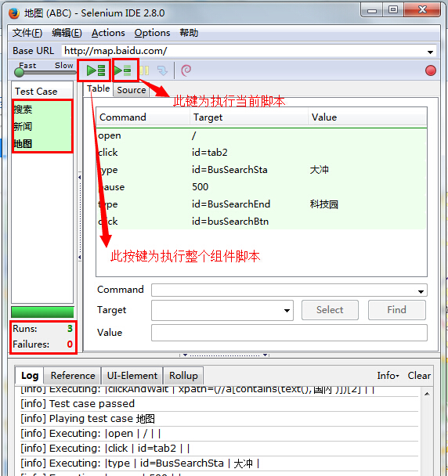Click 'Playing test case 地图' log line

click(x=219, y=419)
